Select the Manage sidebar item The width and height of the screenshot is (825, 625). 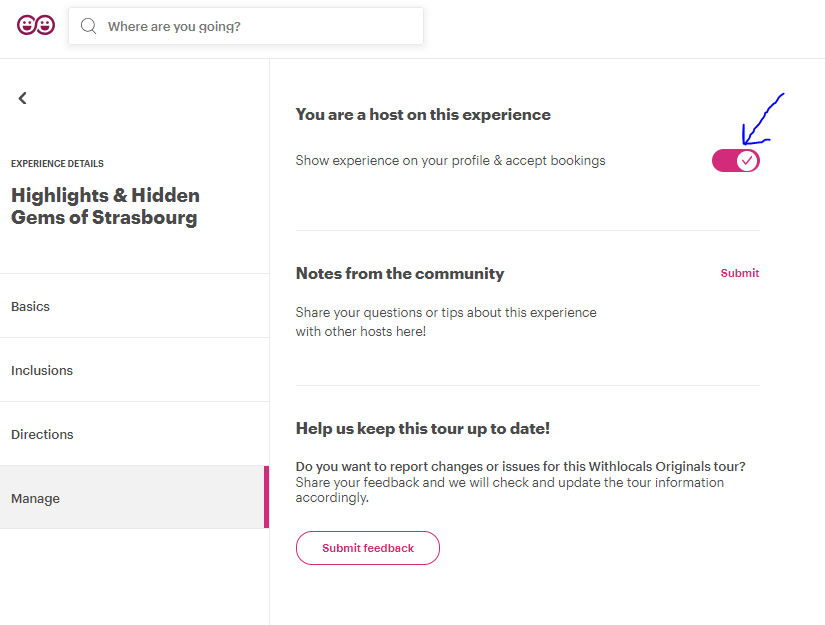tap(135, 498)
